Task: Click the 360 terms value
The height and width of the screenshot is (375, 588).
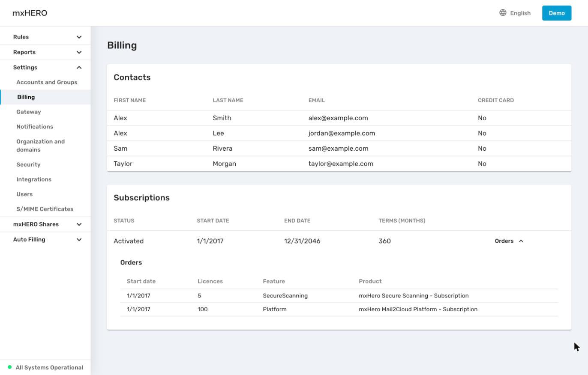Action: coord(384,241)
